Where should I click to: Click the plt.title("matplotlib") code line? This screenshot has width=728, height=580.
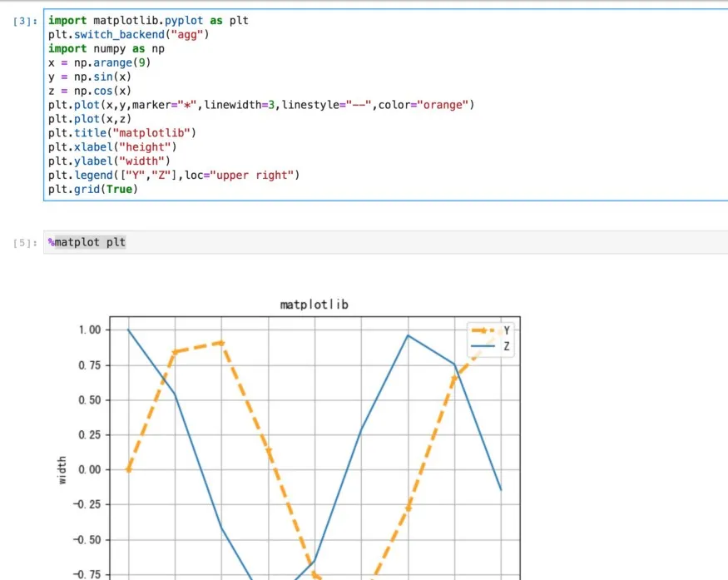coord(122,133)
